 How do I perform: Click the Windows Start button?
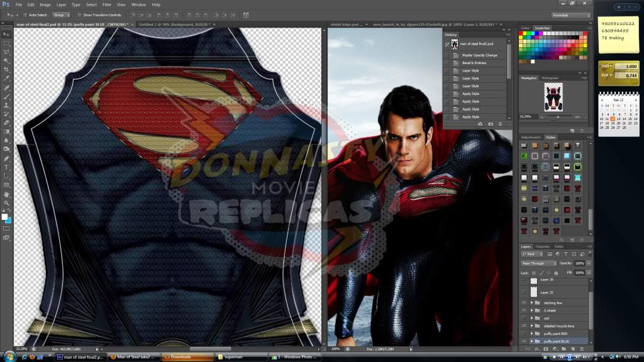point(9,356)
